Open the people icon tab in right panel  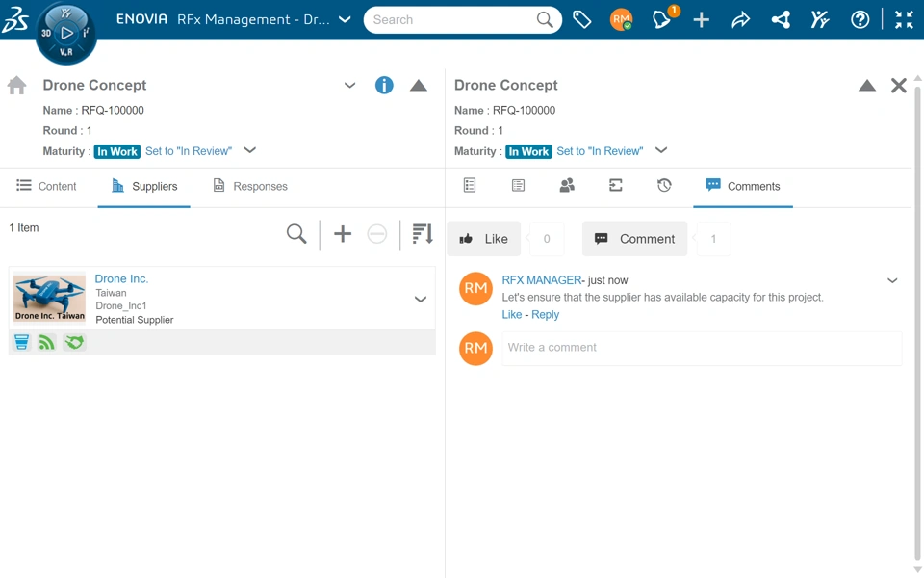point(567,186)
